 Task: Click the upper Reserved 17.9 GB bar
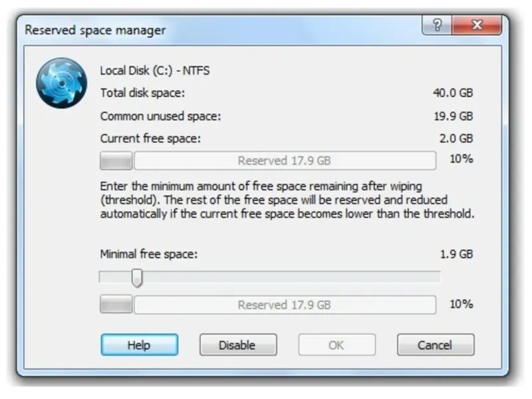[x=285, y=160]
